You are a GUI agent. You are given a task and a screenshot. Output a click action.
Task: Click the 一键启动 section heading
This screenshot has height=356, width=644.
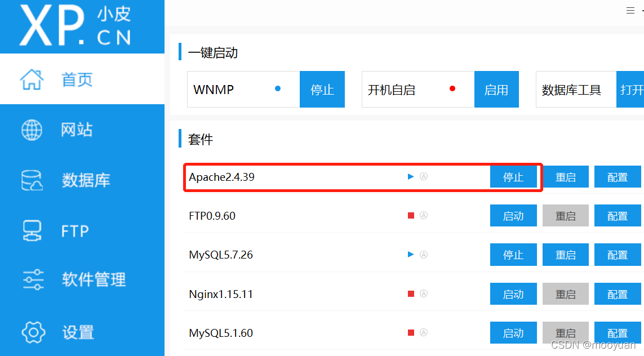213,52
